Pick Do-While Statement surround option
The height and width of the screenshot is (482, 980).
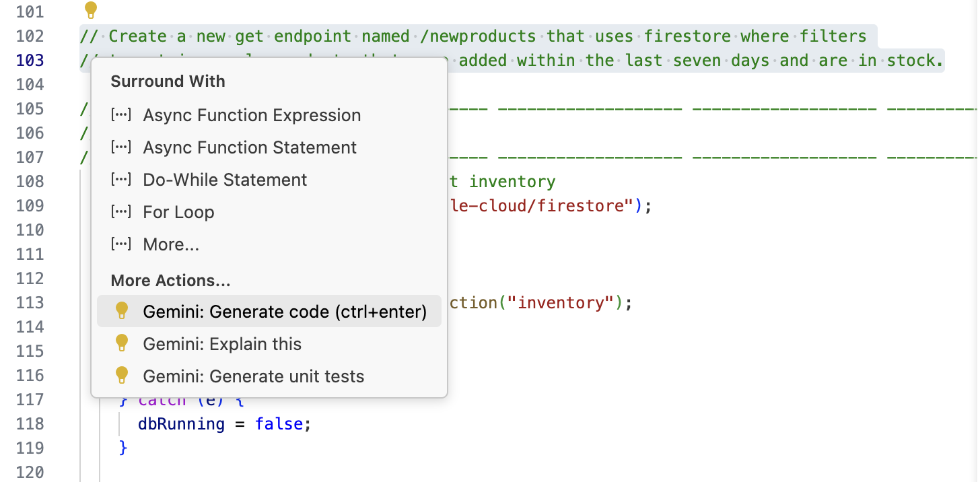click(269, 180)
